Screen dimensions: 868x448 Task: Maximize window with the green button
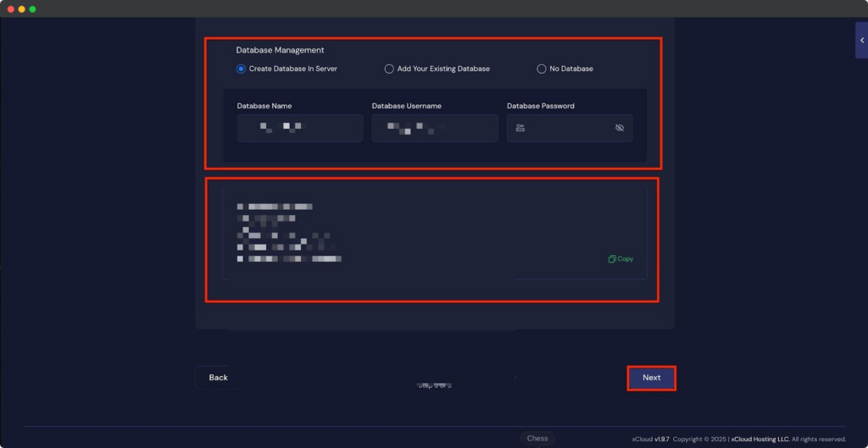pyautogui.click(x=33, y=8)
